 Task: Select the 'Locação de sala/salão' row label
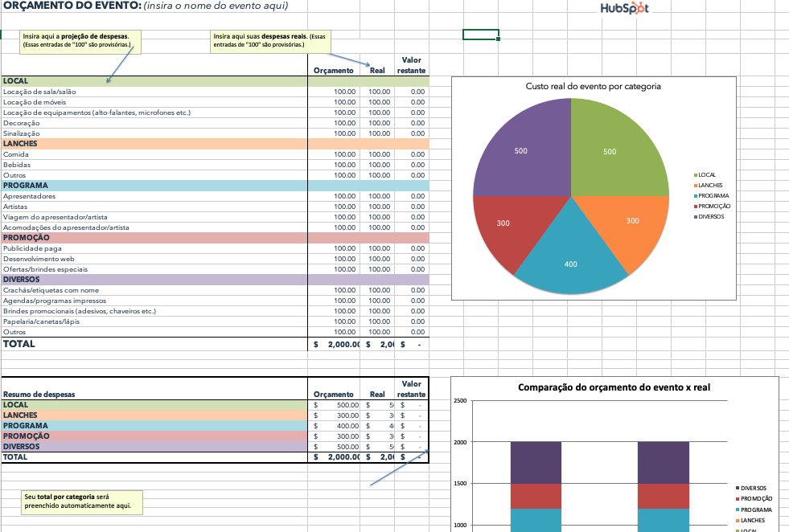click(39, 92)
